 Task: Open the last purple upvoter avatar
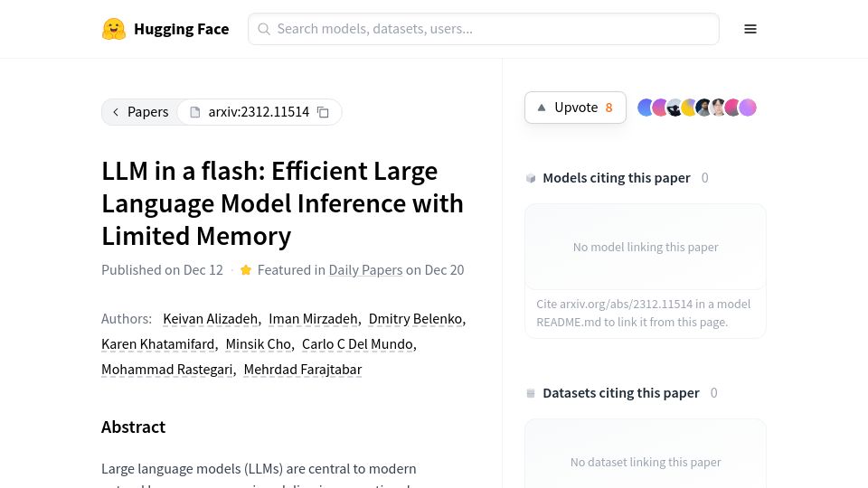click(x=748, y=108)
